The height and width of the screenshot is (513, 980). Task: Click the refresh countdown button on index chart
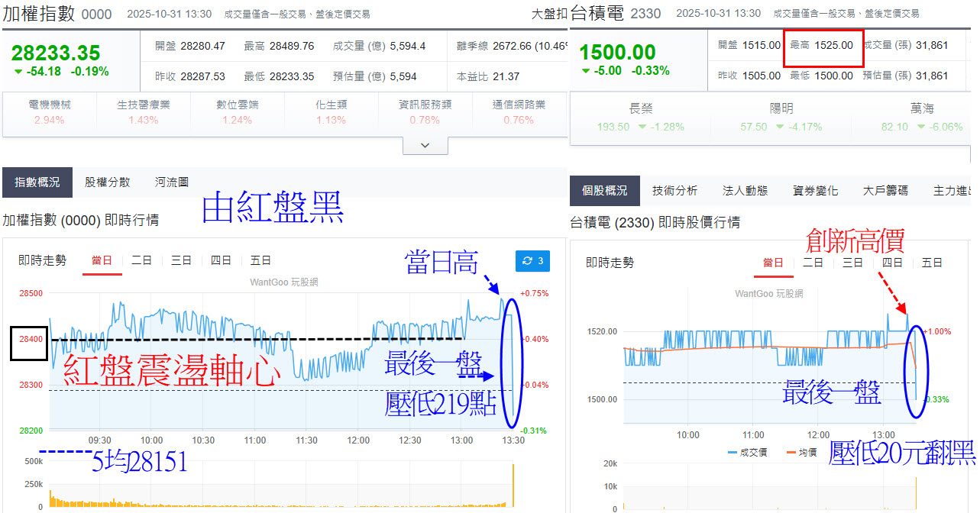(x=532, y=261)
